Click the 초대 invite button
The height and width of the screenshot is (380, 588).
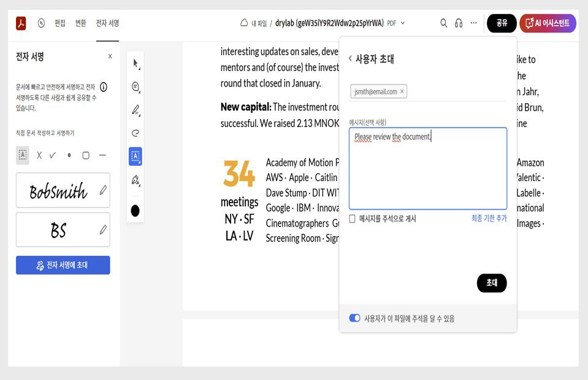point(492,283)
